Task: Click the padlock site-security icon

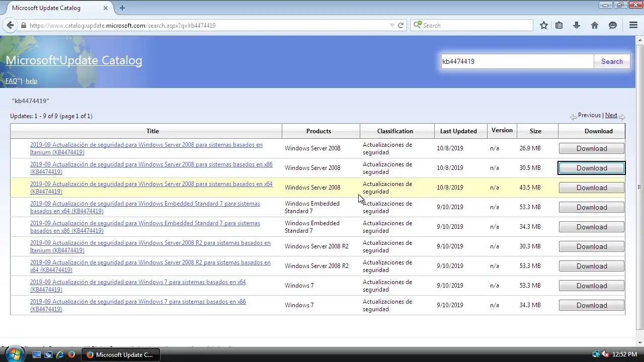Action: 23,25
